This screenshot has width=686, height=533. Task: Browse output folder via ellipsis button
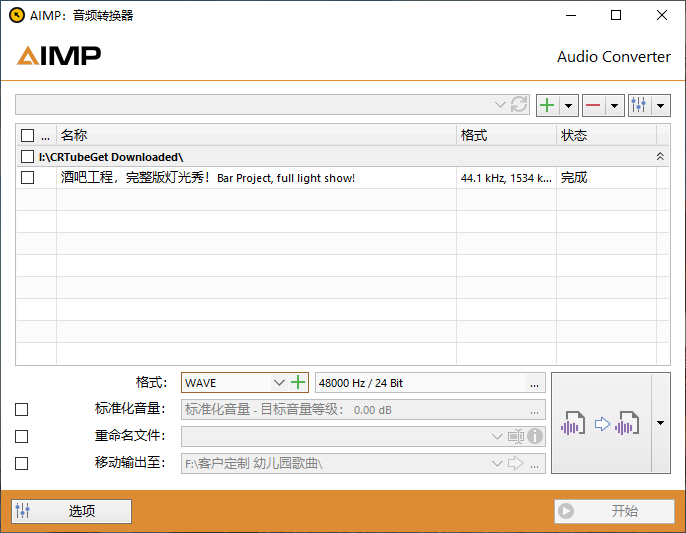pos(534,465)
